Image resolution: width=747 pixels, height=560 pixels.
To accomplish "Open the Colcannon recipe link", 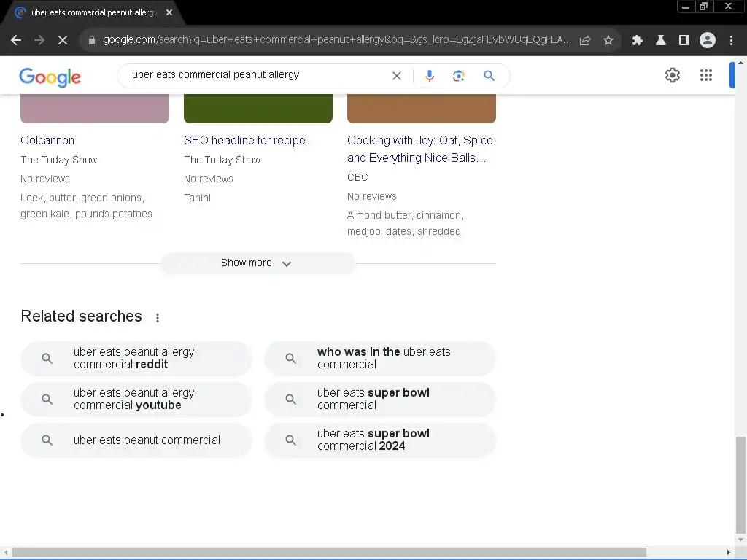I will (47, 141).
